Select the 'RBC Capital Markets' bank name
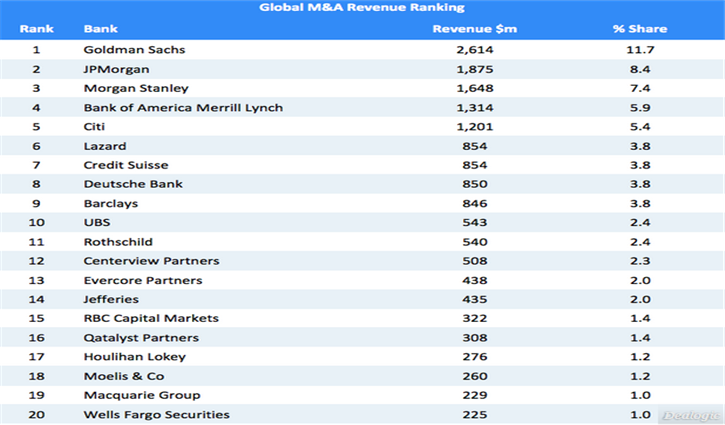This screenshot has height=425, width=725. [151, 318]
